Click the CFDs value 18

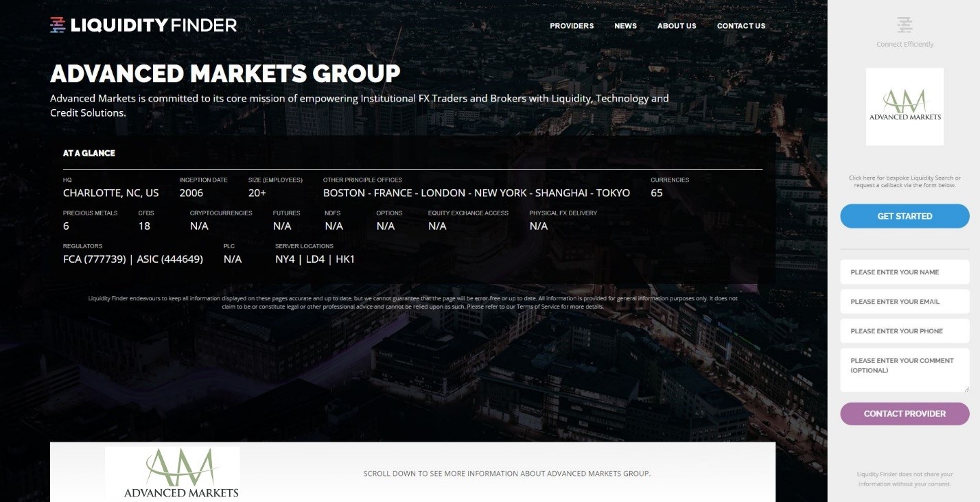144,226
